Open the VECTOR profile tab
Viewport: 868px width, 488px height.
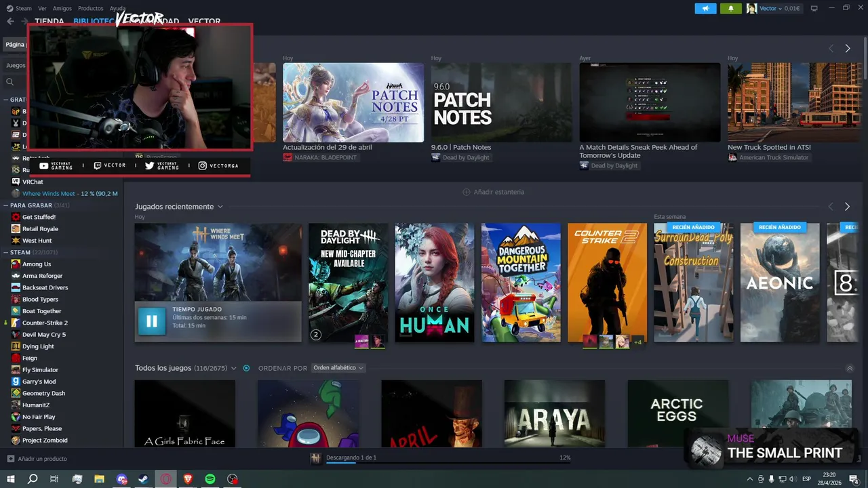coord(204,21)
